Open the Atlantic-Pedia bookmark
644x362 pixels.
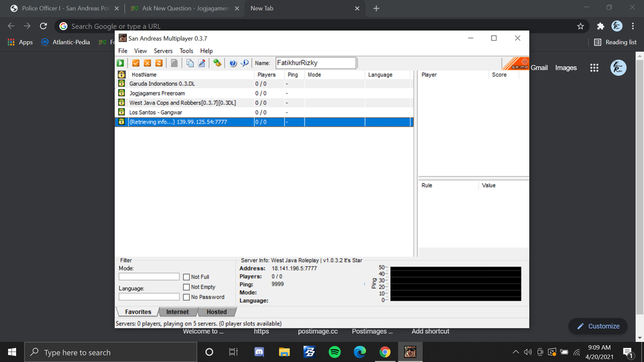click(65, 42)
